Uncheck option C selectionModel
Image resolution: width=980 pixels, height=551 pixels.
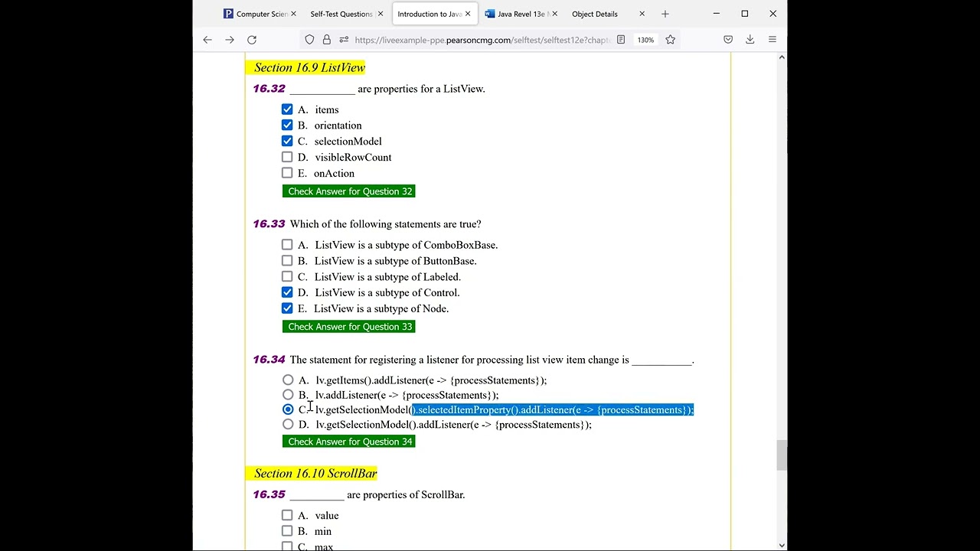click(287, 141)
